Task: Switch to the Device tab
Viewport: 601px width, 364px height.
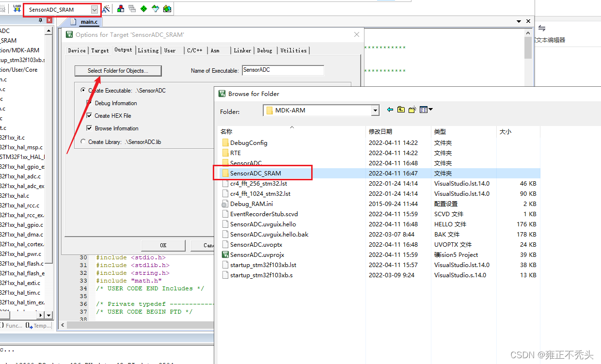Action: (x=77, y=50)
